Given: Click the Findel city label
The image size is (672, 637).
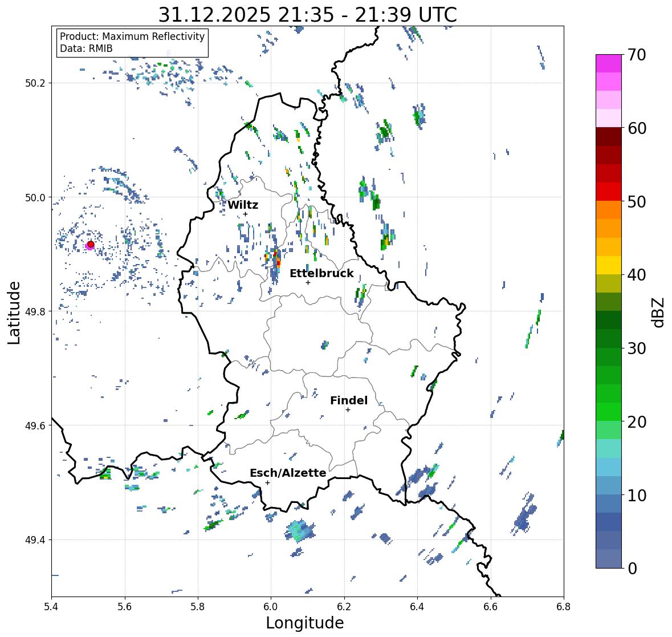Looking at the screenshot, I should click(x=349, y=400).
